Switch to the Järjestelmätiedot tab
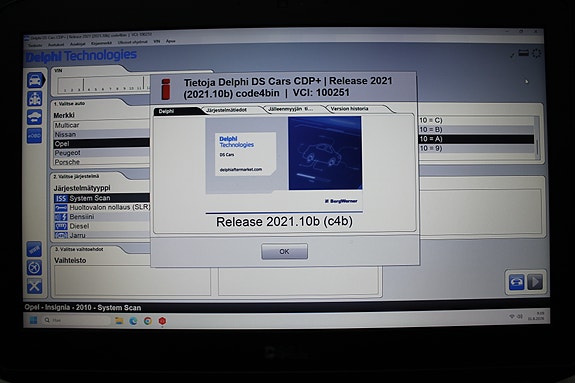 226,110
